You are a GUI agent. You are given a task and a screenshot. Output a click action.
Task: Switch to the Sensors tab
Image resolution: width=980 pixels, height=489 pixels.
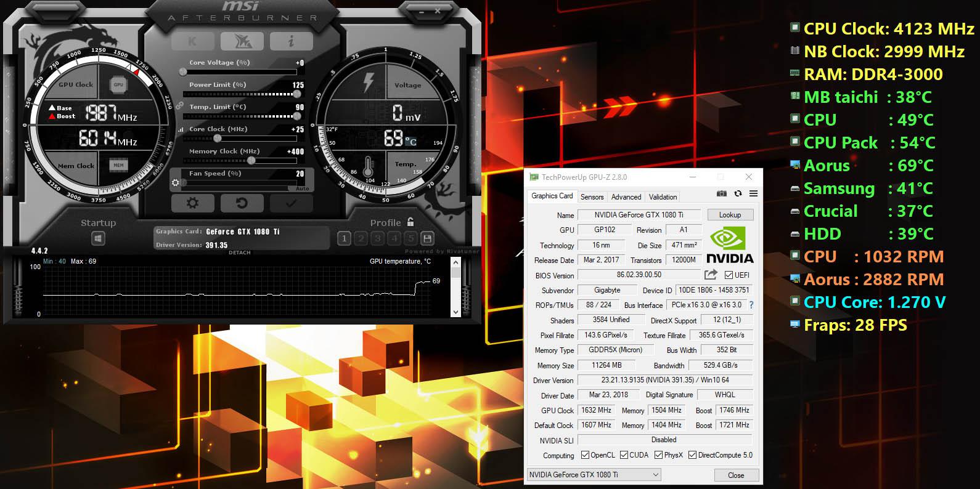pyautogui.click(x=592, y=197)
